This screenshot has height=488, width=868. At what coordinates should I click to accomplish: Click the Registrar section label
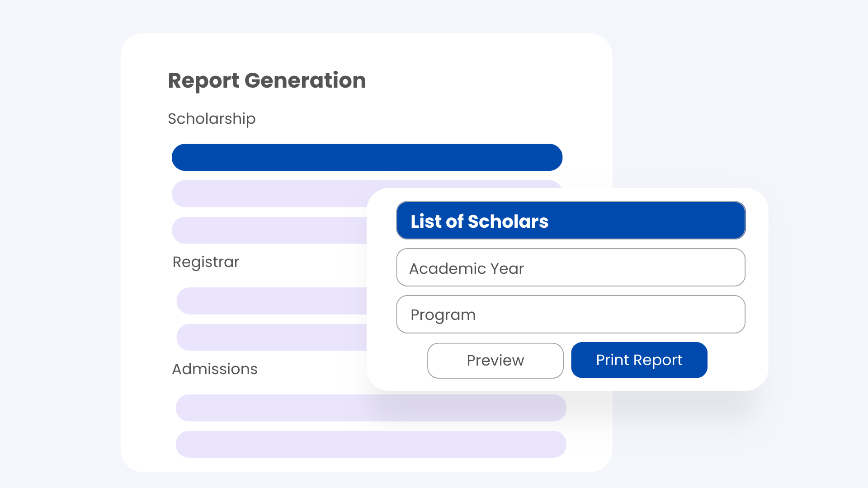[206, 262]
